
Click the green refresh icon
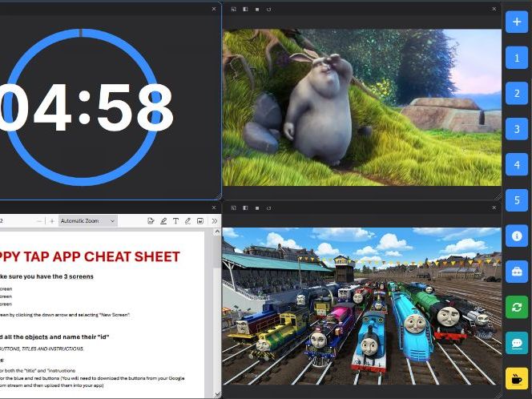tap(516, 307)
